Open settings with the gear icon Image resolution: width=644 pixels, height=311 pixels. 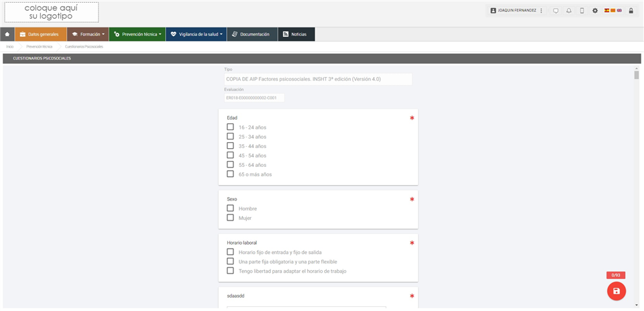pyautogui.click(x=595, y=11)
